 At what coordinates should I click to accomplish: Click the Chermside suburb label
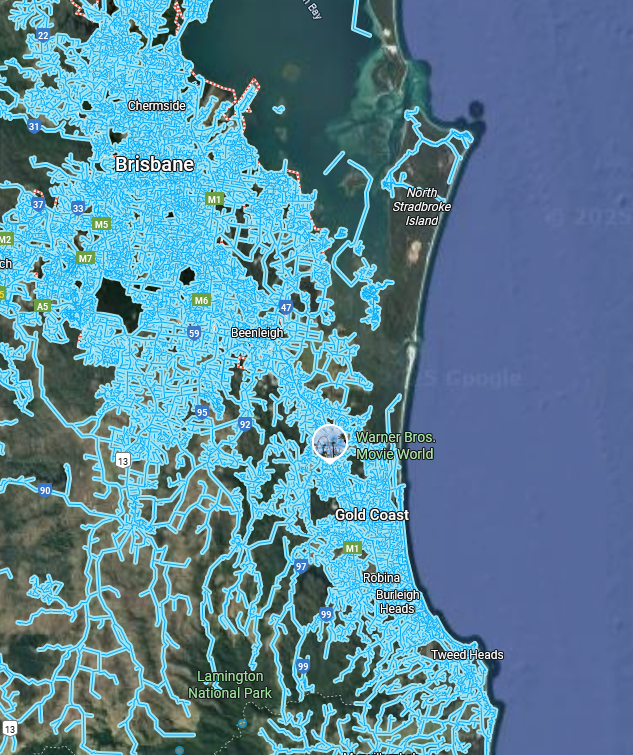tap(157, 105)
